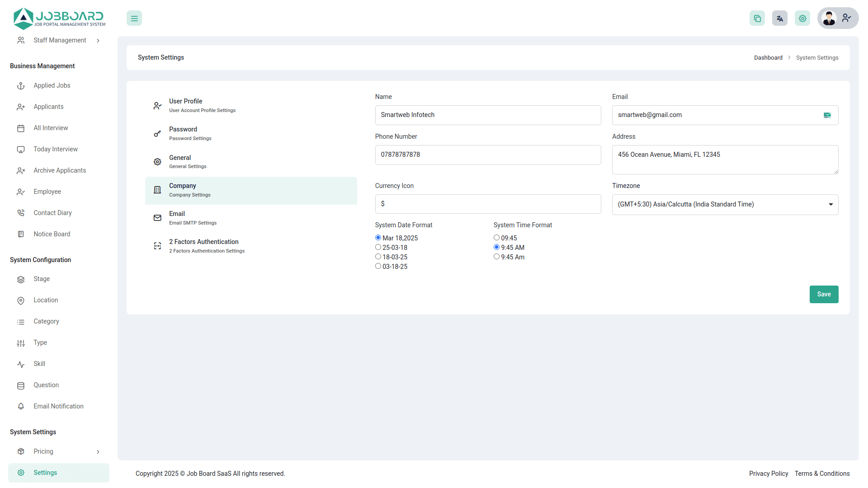Open the Timezone dropdown
The height and width of the screenshot is (488, 868).
[x=725, y=205]
